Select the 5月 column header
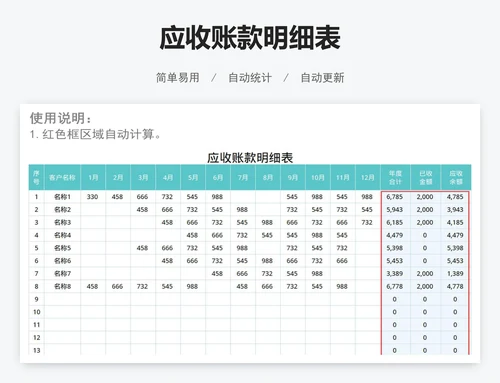 (x=193, y=177)
